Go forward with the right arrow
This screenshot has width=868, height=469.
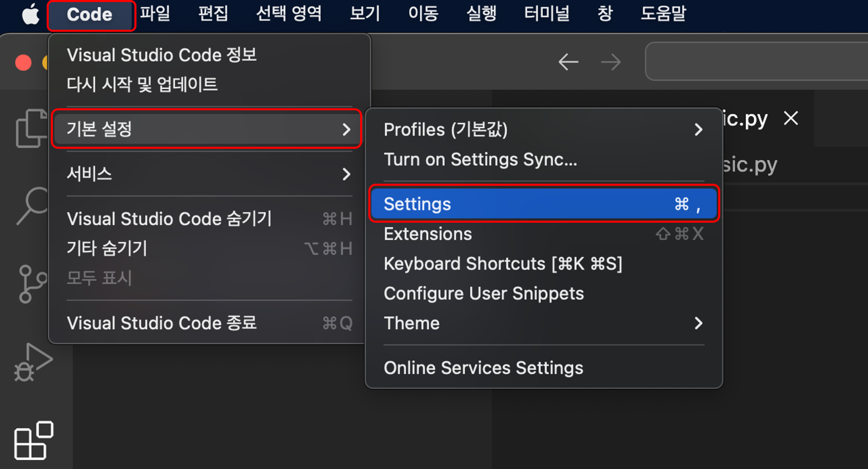coord(610,62)
